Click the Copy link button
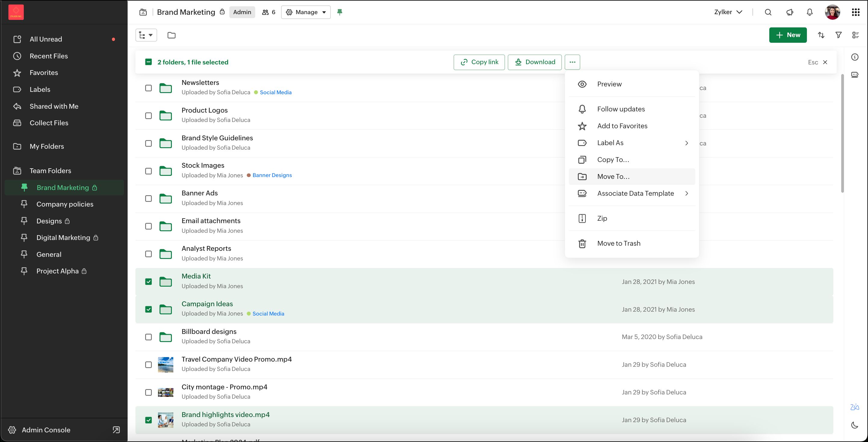The height and width of the screenshot is (442, 868). pyautogui.click(x=479, y=62)
